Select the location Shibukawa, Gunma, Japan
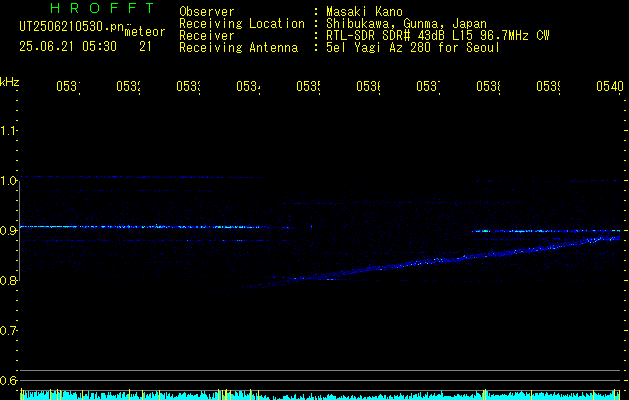 coord(406,24)
